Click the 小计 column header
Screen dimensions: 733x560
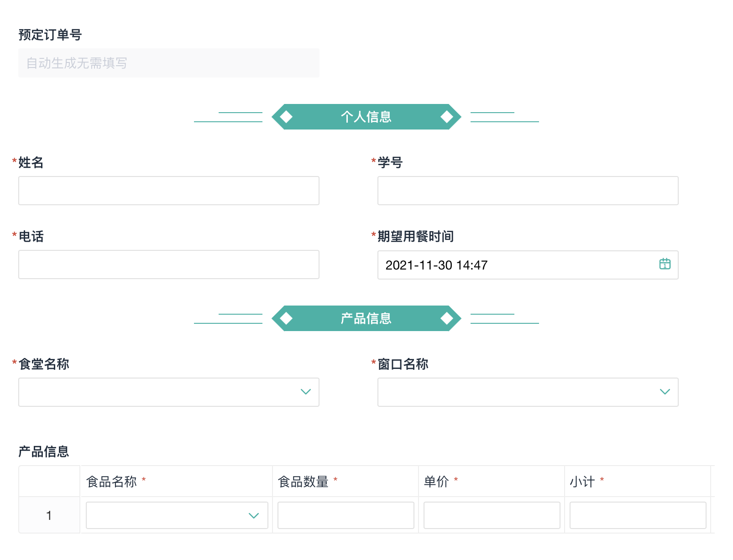(582, 482)
